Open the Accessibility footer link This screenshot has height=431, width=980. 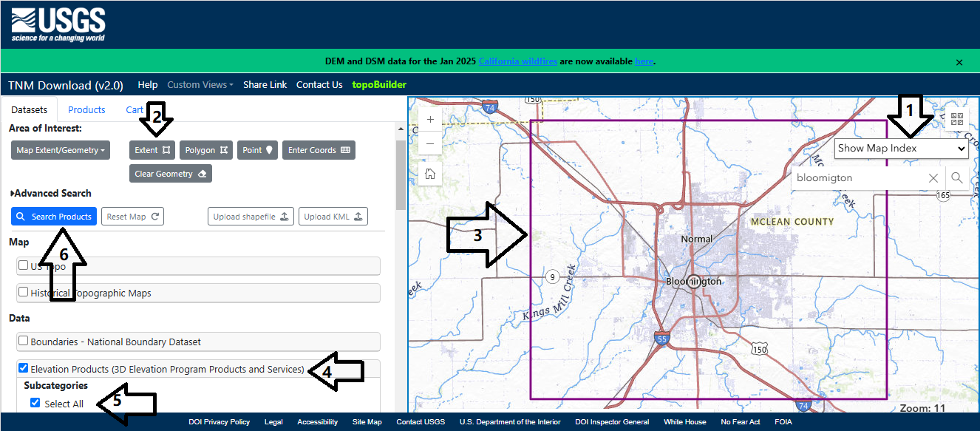point(317,422)
